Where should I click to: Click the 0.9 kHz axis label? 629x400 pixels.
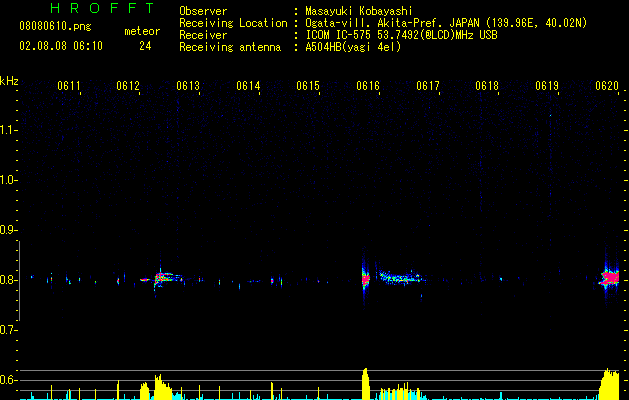pyautogui.click(x=8, y=230)
